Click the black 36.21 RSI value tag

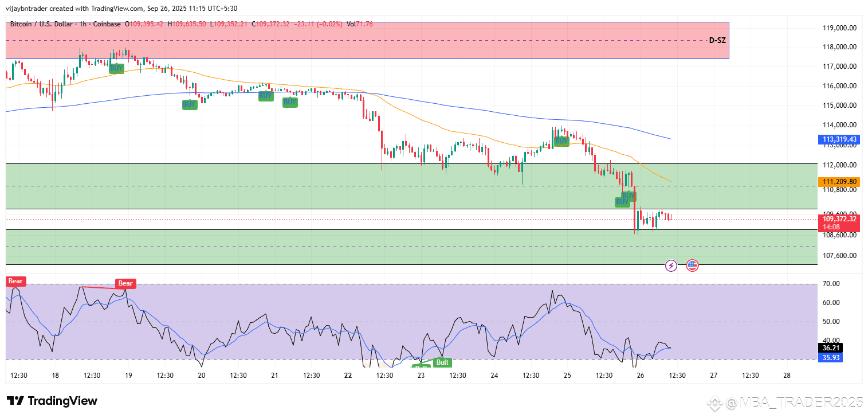pyautogui.click(x=831, y=348)
